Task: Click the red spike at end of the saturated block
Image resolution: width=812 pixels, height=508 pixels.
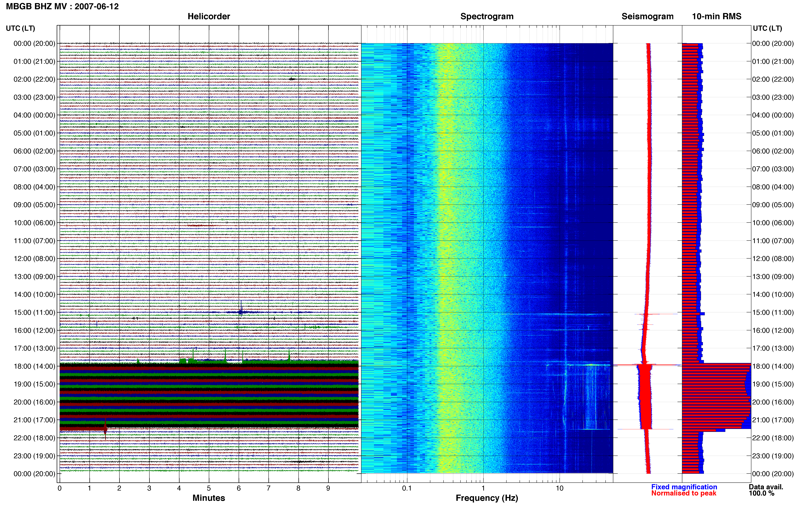Action: pos(105,429)
